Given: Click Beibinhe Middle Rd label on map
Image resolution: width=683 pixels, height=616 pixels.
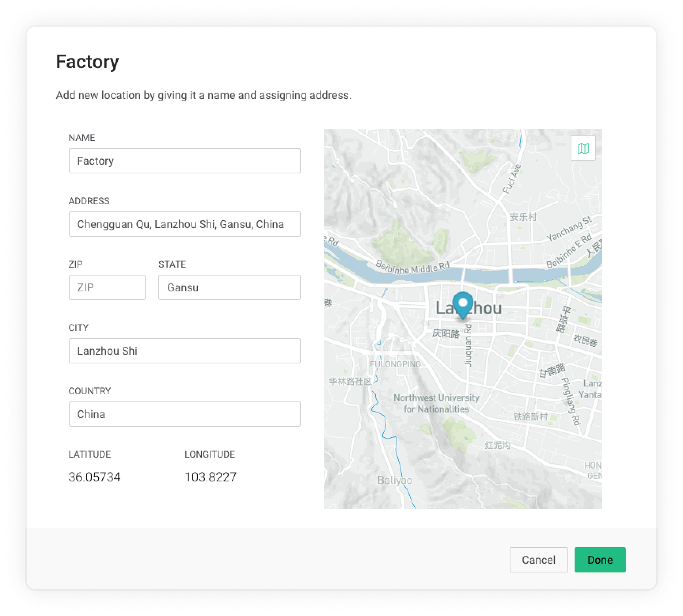Looking at the screenshot, I should (x=412, y=268).
